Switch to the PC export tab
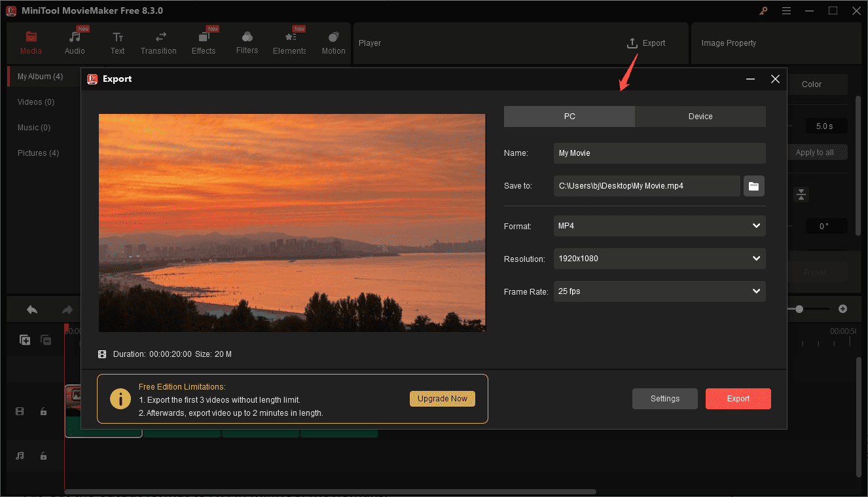 (570, 116)
